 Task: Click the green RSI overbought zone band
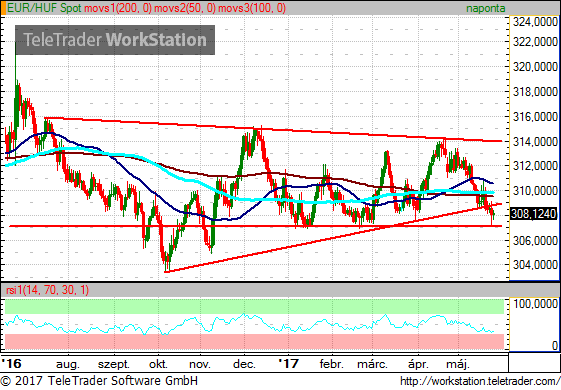point(254,307)
